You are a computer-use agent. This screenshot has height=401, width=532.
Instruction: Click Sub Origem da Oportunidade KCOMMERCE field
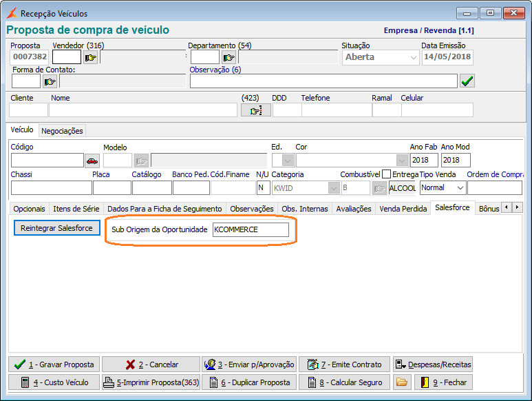point(251,229)
